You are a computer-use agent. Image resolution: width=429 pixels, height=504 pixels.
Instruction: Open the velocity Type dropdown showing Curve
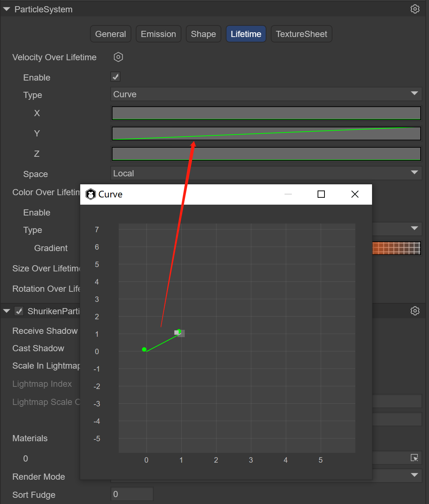tap(266, 94)
